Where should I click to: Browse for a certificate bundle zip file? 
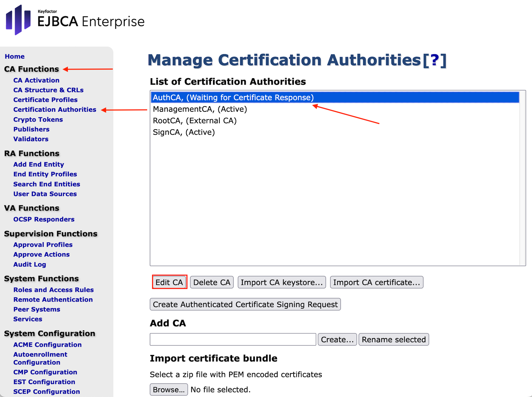point(169,389)
